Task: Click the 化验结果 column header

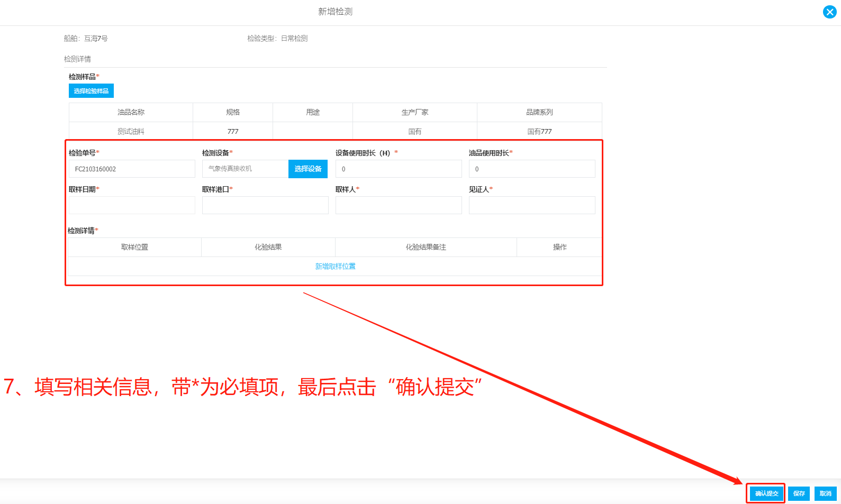Action: 268,247
